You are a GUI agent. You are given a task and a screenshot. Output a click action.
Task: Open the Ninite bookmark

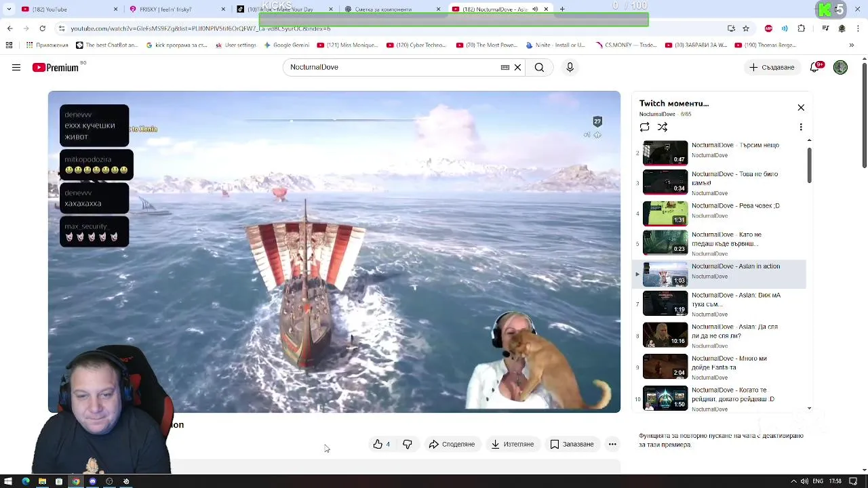pos(556,45)
